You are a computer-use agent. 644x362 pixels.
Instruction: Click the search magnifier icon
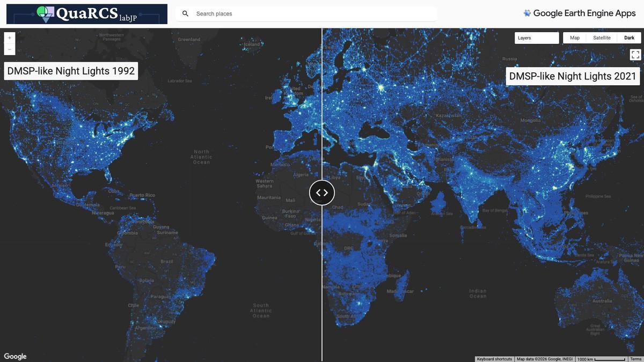(x=185, y=14)
